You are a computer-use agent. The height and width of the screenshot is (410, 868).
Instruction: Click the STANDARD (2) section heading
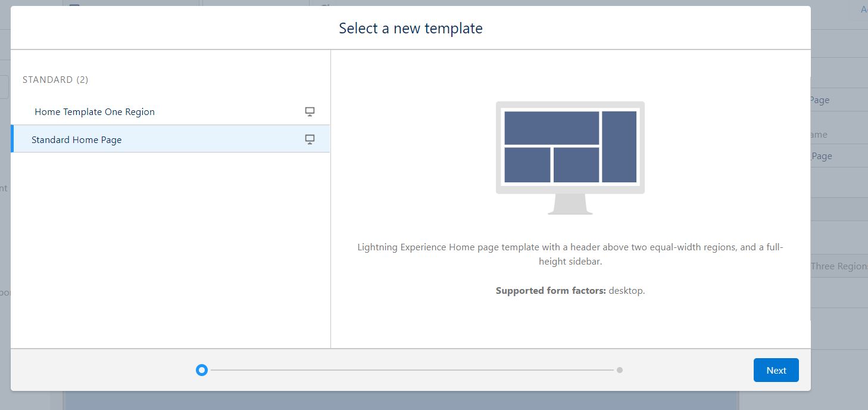[x=55, y=79]
